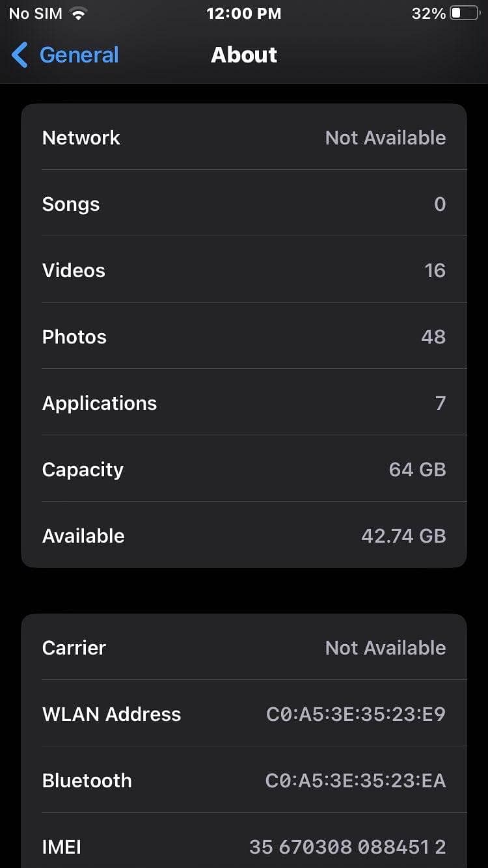The width and height of the screenshot is (488, 868).
Task: Tap the Bluetooth address value
Action: 356,780
